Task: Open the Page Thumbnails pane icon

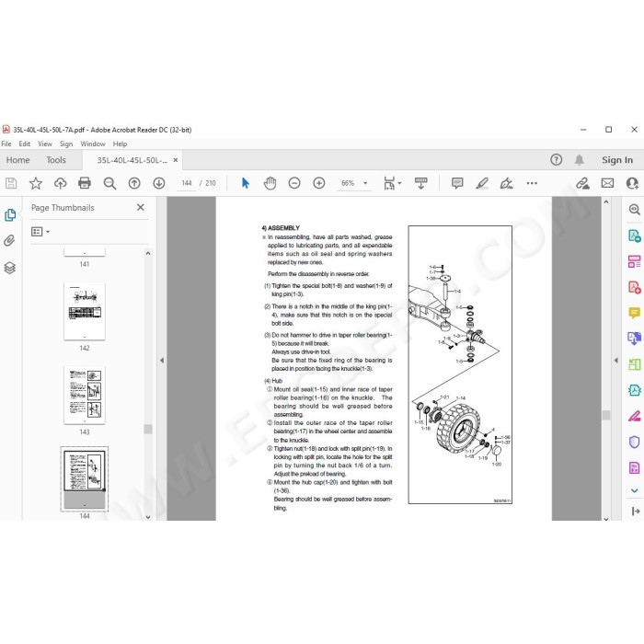Action: [10, 214]
